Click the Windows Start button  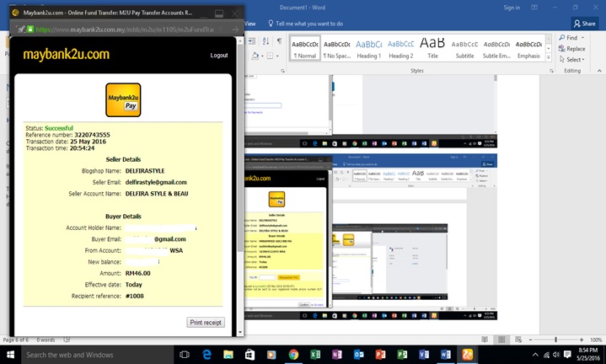(x=10, y=355)
